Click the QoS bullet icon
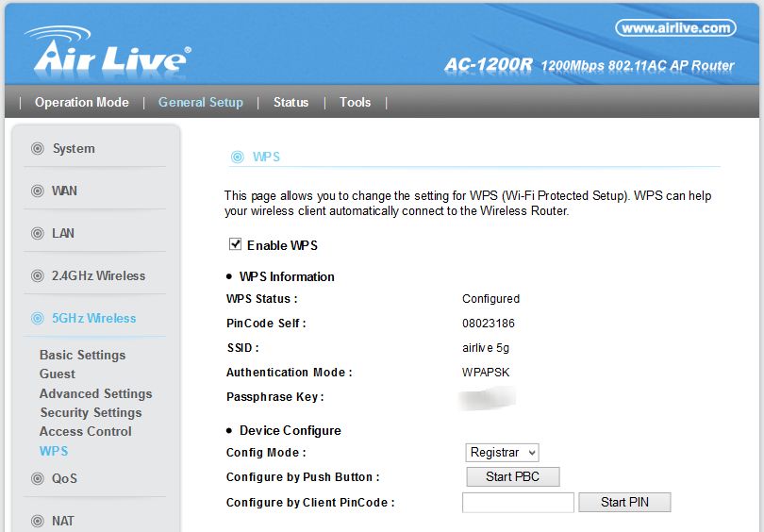The image size is (764, 532). pos(38,479)
